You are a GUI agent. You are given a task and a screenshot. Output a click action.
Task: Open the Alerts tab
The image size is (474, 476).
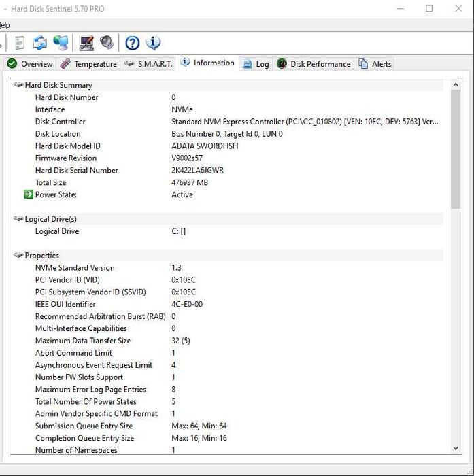pos(375,64)
